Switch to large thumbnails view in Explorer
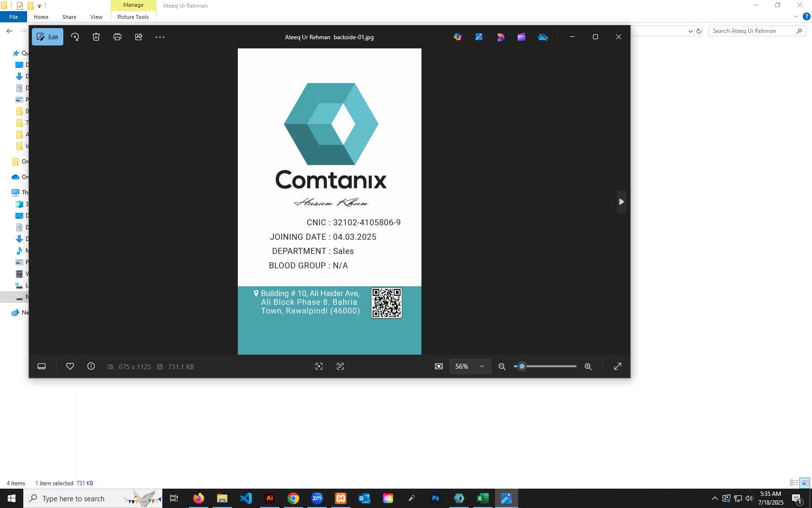 (x=805, y=483)
